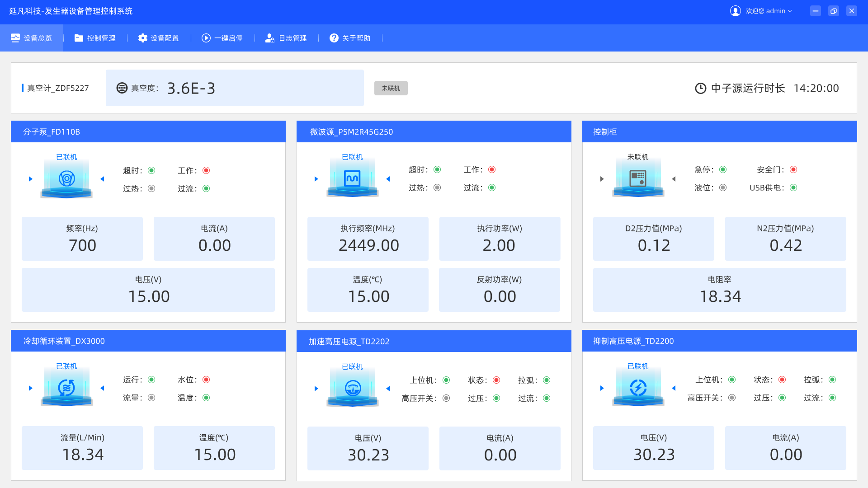Click the accelerating high-voltage power supply icon
The height and width of the screenshot is (488, 868).
pyautogui.click(x=352, y=389)
